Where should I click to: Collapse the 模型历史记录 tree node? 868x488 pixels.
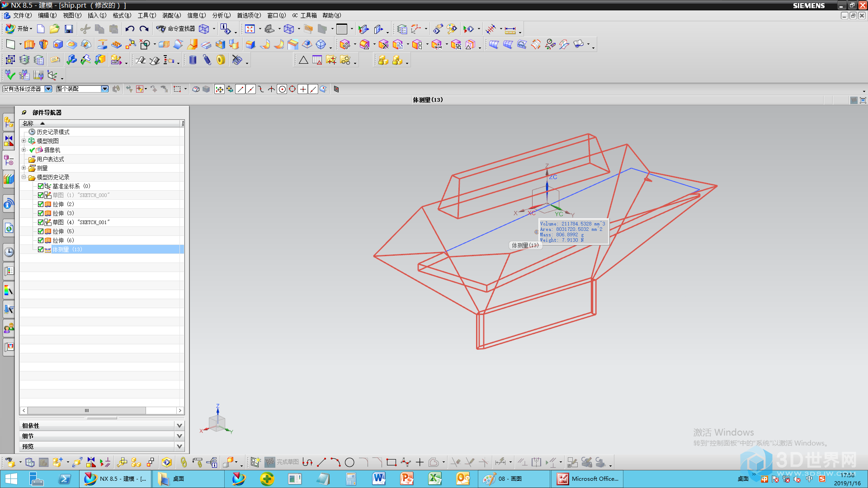coord(24,177)
